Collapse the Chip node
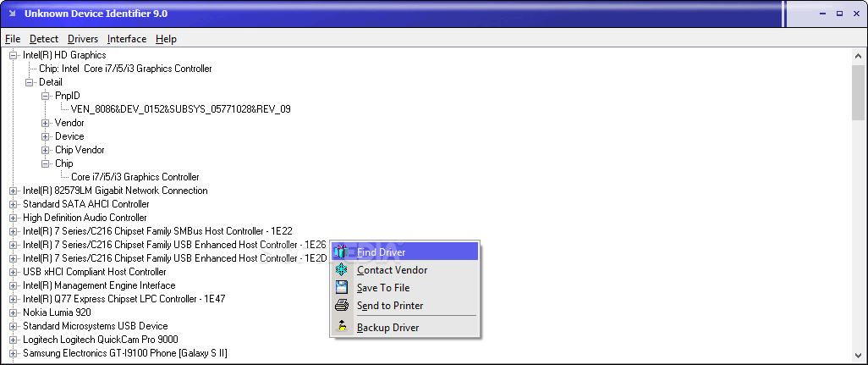 pyautogui.click(x=46, y=164)
